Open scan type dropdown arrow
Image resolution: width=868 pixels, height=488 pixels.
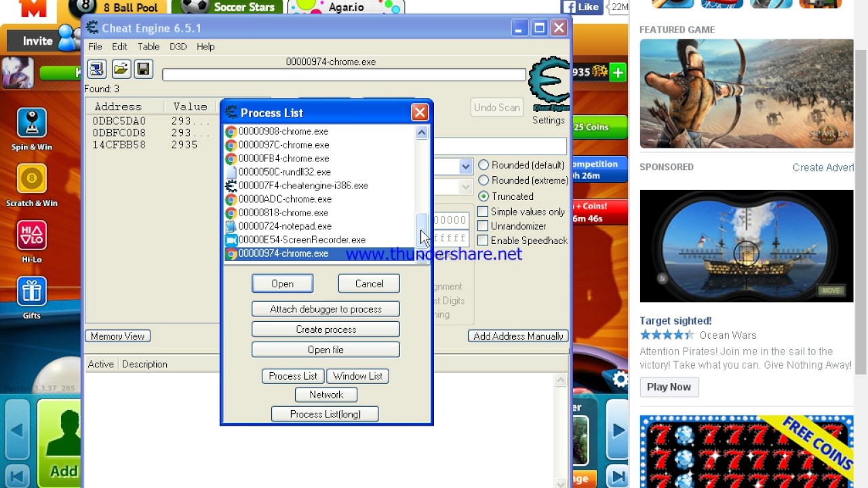click(x=465, y=167)
